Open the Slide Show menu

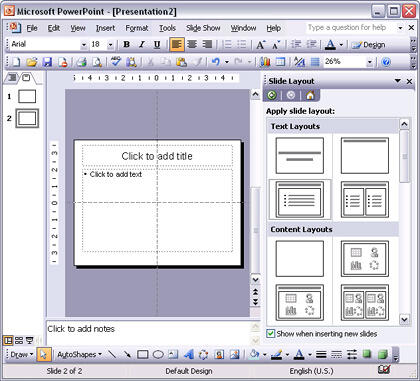pyautogui.click(x=203, y=28)
